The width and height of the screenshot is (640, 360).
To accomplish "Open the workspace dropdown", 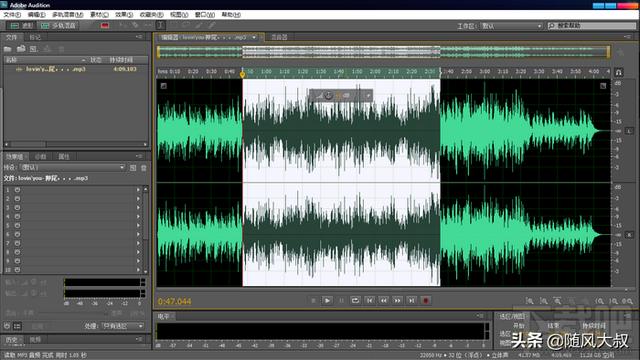I will point(511,26).
